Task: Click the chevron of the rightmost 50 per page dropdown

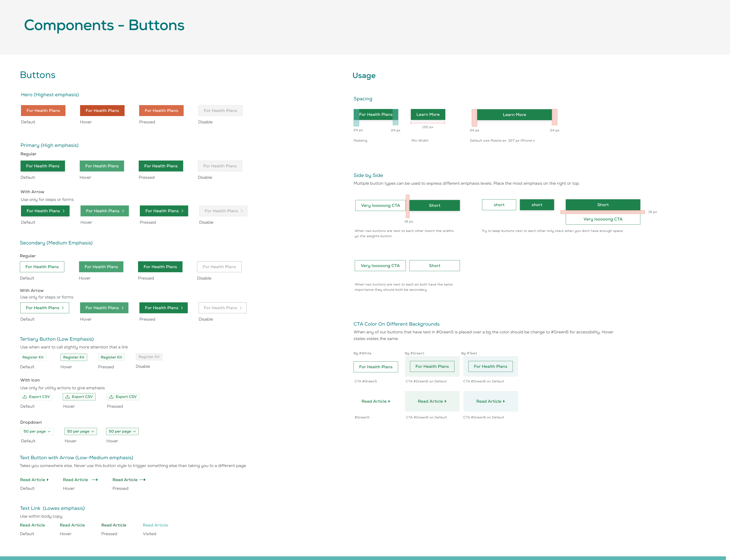Action: tap(134, 431)
